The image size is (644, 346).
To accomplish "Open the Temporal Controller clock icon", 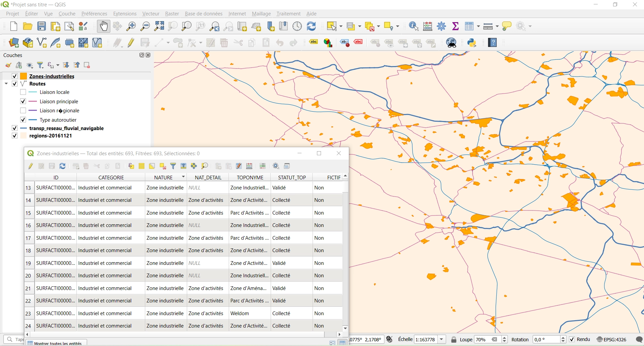I will pos(298,26).
